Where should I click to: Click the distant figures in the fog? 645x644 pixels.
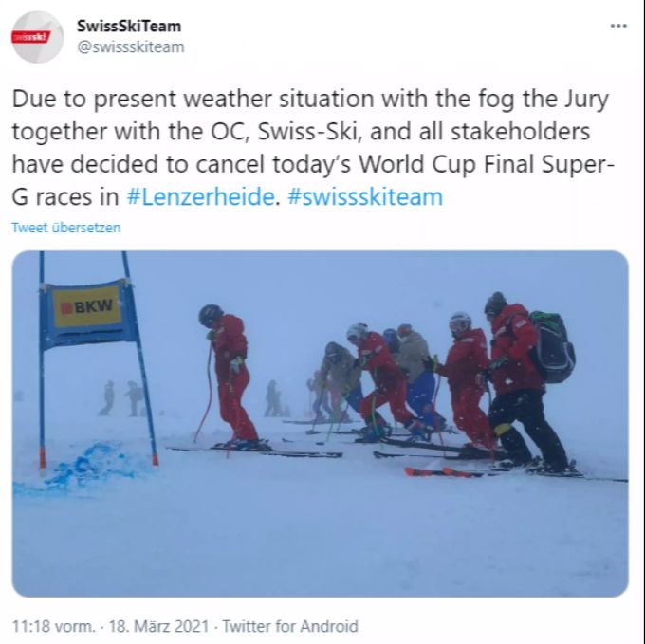121,398
